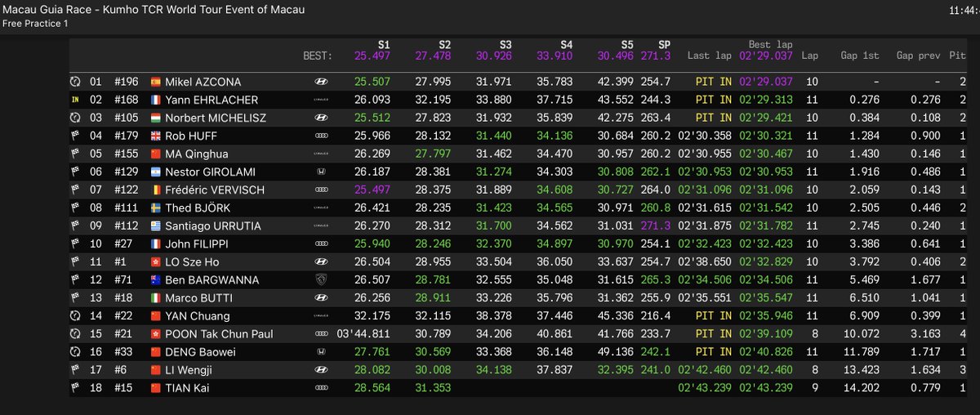Click the checkered flag icon for TIAN Kai
Screen dimensions: 980x415
[x=76, y=388]
